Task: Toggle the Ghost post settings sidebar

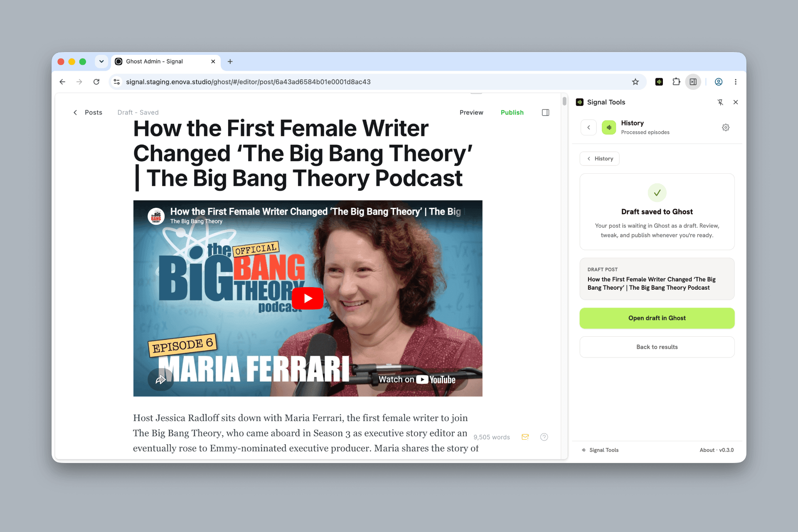Action: pos(546,113)
